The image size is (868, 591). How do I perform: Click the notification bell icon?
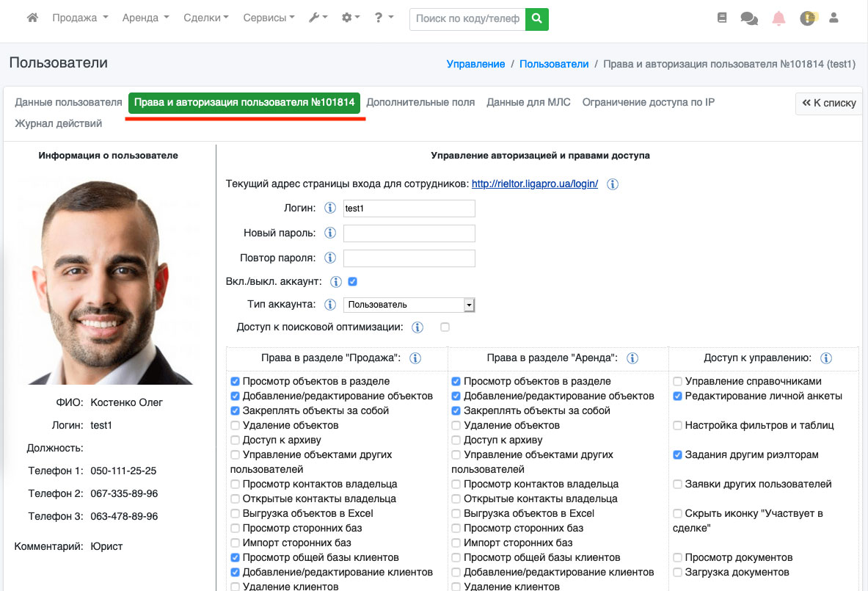[x=778, y=19]
